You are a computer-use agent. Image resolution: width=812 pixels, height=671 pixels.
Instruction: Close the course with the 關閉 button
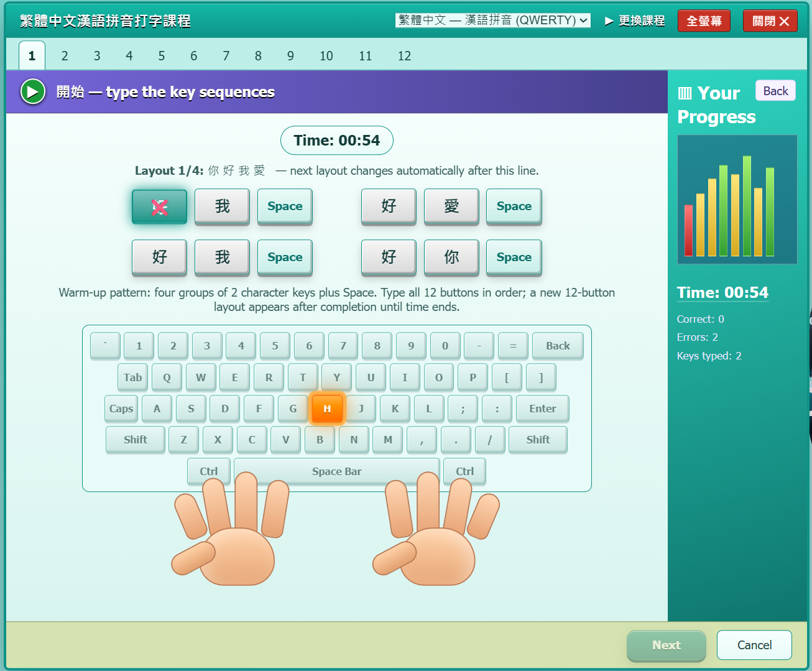coord(770,21)
